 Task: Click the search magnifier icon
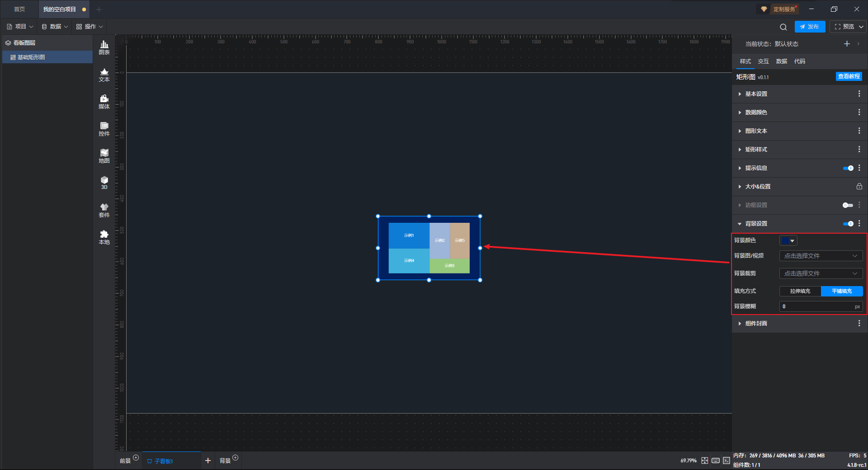point(783,27)
